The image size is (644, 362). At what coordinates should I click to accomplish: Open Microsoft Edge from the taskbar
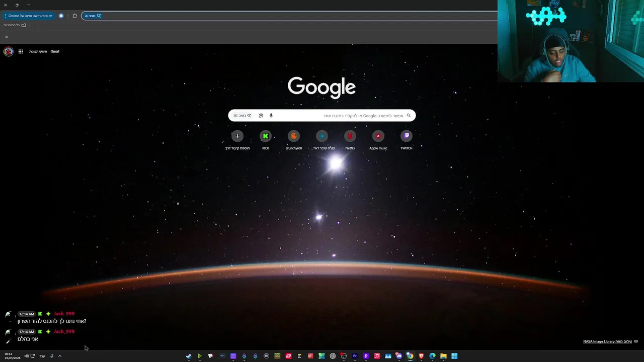click(x=432, y=356)
